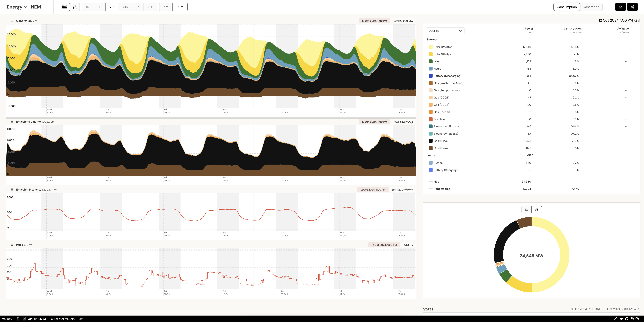Click the Gas (Waste Coal Mine) color swatch
Image resolution: width=644 pixels, height=322 pixels.
pyautogui.click(x=431, y=83)
